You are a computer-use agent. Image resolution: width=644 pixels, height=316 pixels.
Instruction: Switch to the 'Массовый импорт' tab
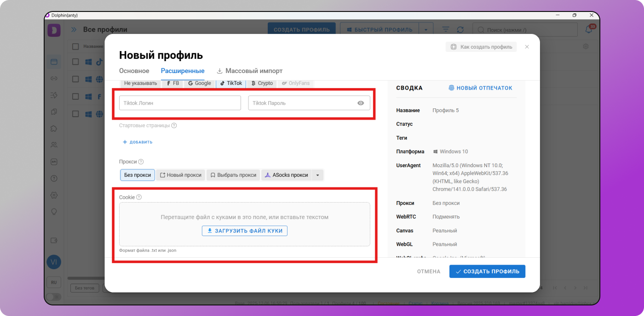pos(253,71)
